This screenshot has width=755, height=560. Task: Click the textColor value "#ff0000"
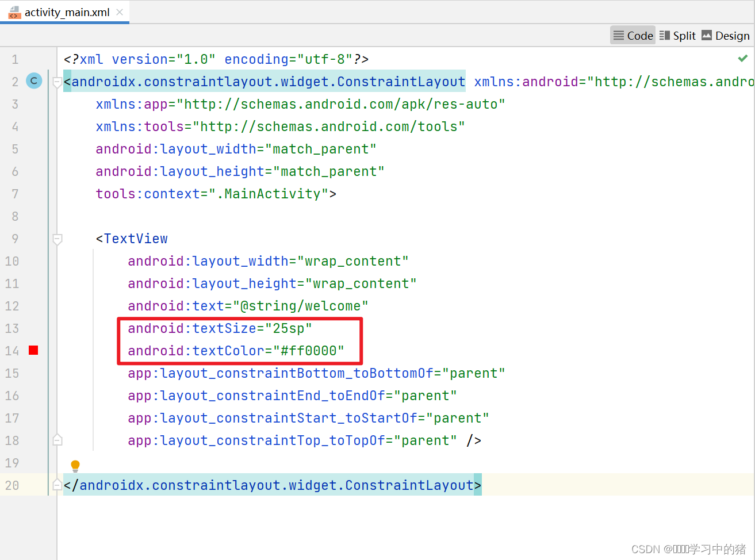point(309,351)
